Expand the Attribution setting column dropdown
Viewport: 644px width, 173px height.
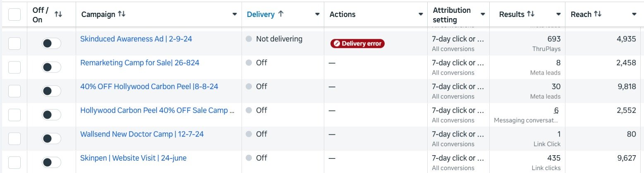pyautogui.click(x=483, y=14)
